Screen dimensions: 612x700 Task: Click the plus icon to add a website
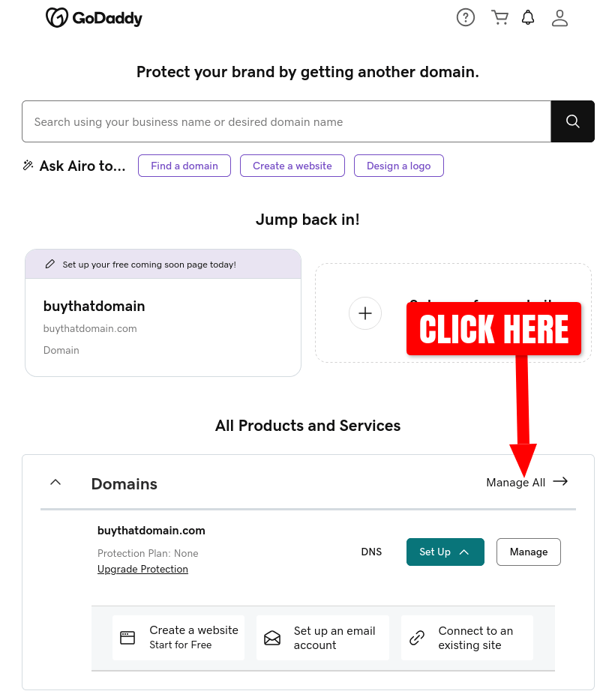365,313
